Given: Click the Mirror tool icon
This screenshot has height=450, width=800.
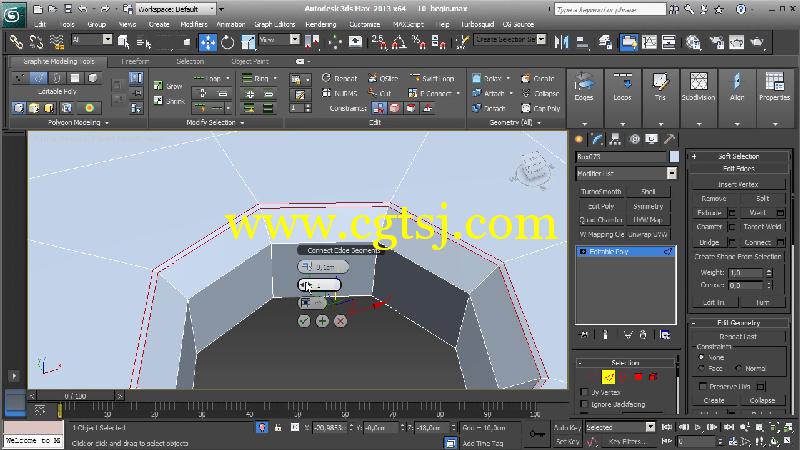Looking at the screenshot, I should click(561, 42).
